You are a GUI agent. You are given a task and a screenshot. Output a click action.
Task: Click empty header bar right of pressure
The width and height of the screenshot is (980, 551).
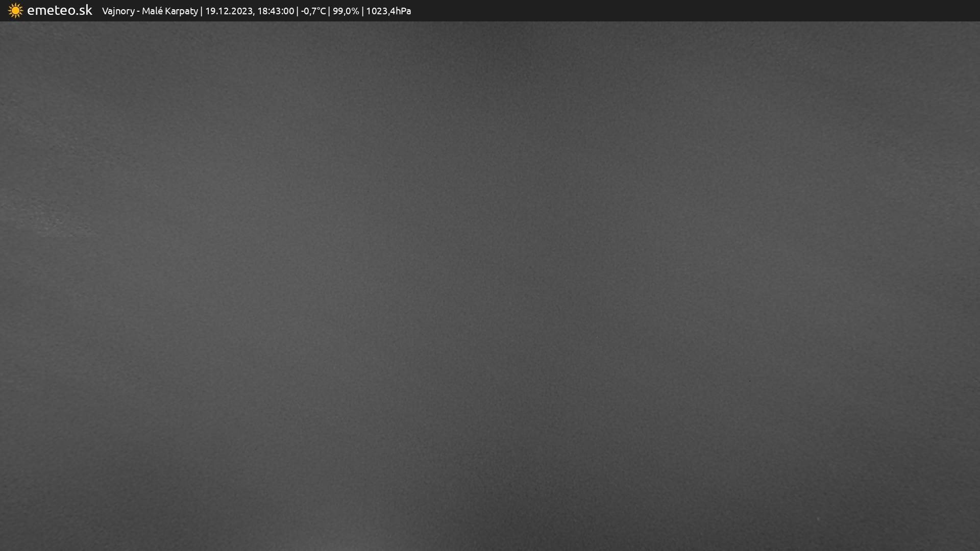click(664, 11)
